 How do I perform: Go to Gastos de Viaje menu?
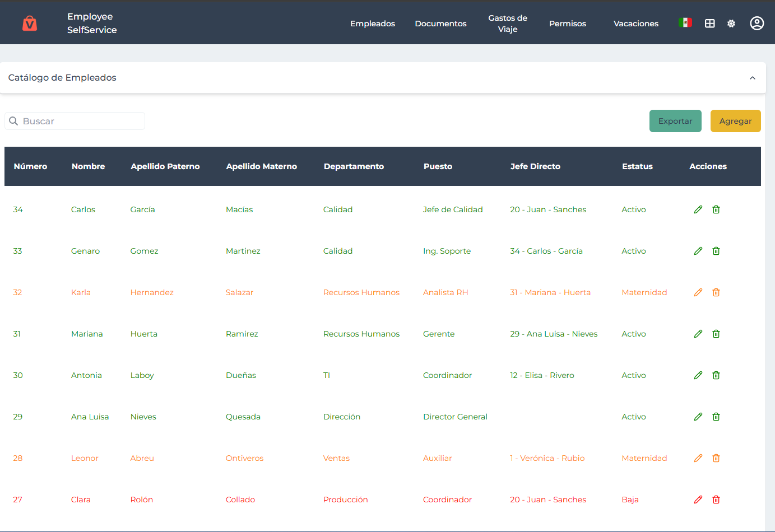[507, 24]
